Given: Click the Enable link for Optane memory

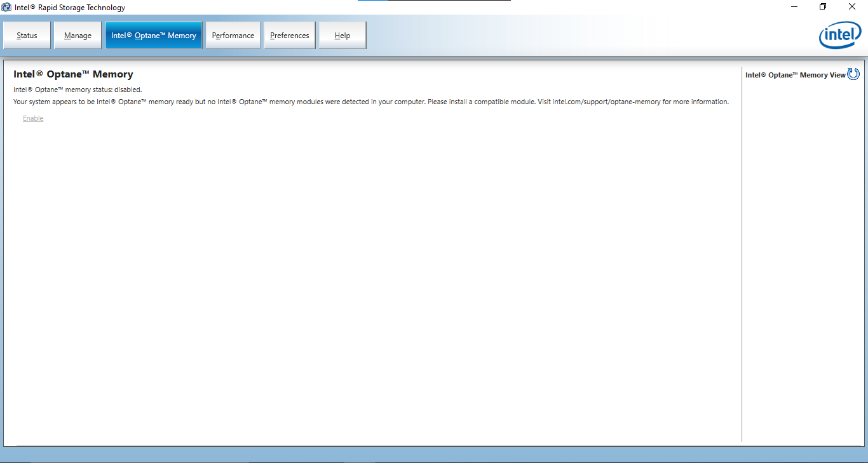Looking at the screenshot, I should (33, 119).
